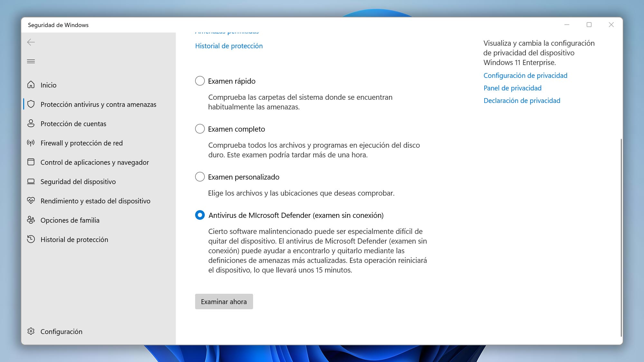Image resolution: width=644 pixels, height=362 pixels.
Task: Close the Seguridad de Windows window
Action: point(611,25)
